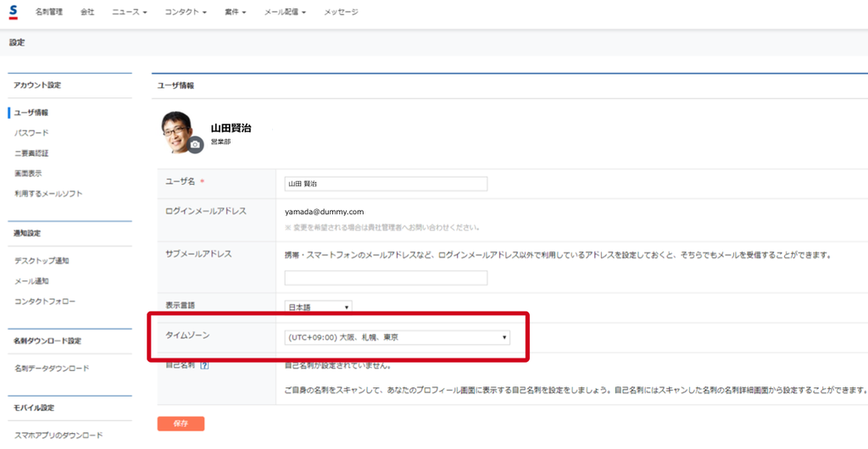Click the 山田賢治 name heading
The image size is (868, 449).
(x=231, y=128)
